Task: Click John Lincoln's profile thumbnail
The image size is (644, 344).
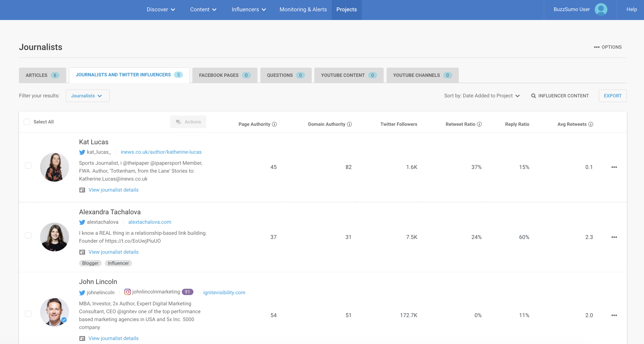Action: (54, 312)
